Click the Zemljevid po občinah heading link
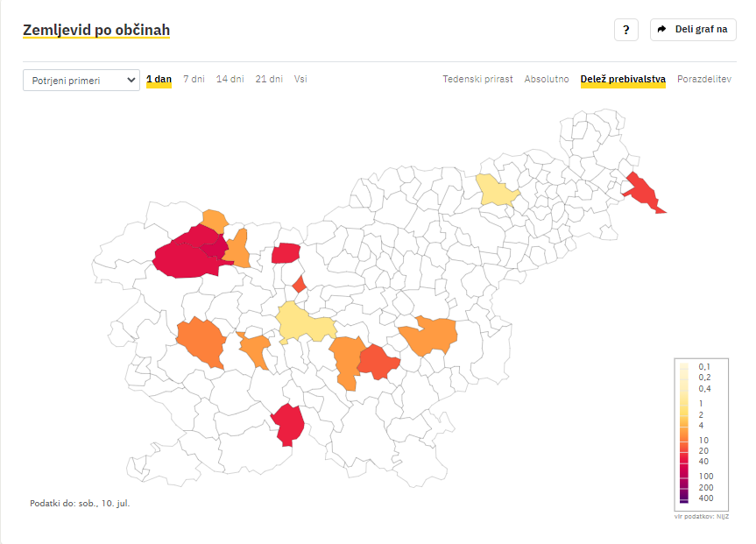Viewport: 756px width, 544px height. (x=96, y=31)
